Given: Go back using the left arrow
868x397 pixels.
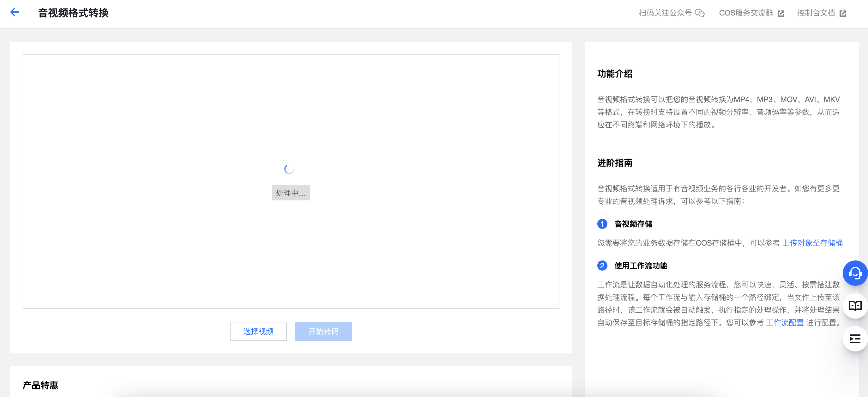Looking at the screenshot, I should tap(15, 12).
